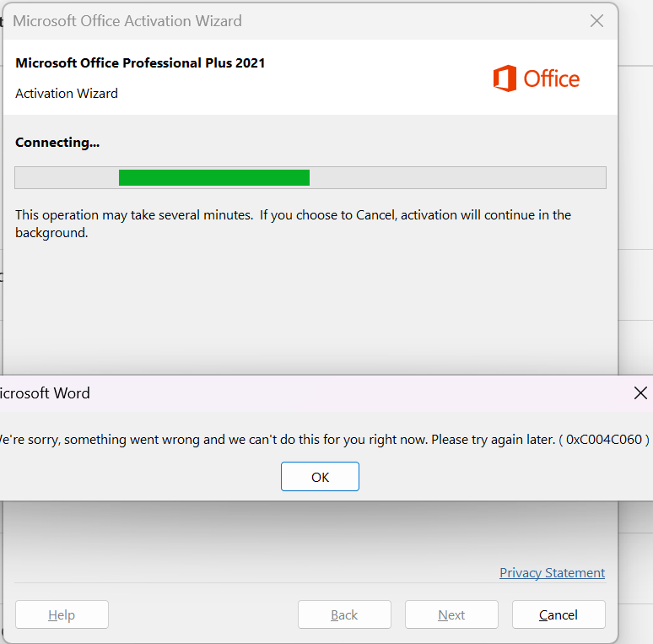This screenshot has height=644, width=653.
Task: Open the Privacy Statement link
Action: pos(552,573)
